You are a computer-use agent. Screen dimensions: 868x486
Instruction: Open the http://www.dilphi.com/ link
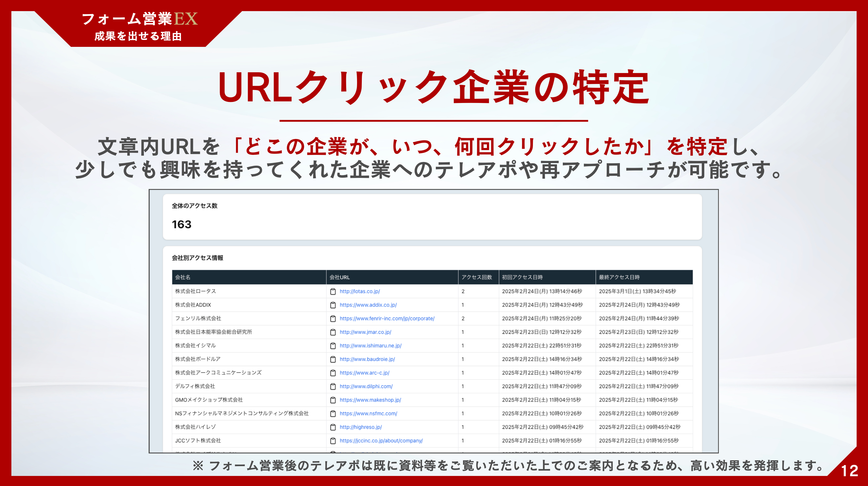(366, 386)
